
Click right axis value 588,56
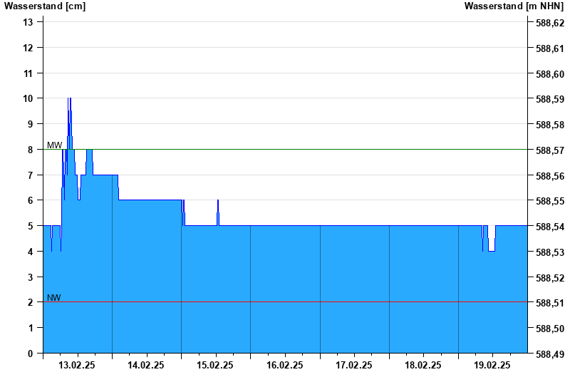(550, 175)
